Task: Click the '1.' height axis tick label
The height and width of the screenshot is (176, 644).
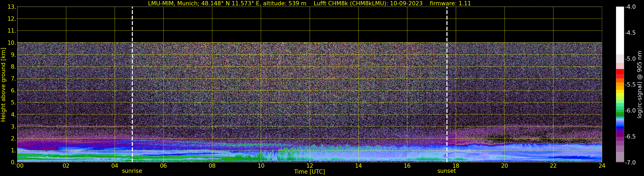Action: click(x=13, y=150)
